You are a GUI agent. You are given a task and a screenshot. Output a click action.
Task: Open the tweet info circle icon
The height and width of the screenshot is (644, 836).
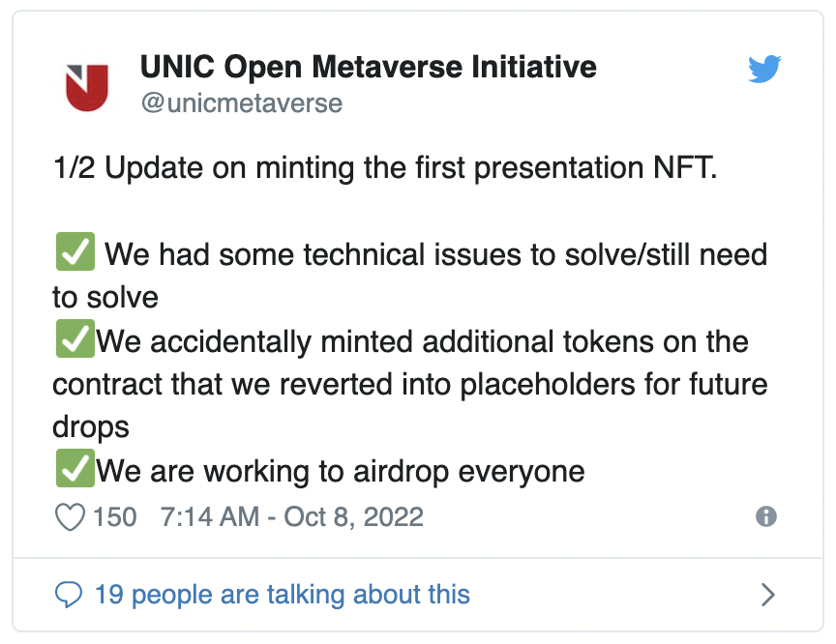pyautogui.click(x=766, y=516)
